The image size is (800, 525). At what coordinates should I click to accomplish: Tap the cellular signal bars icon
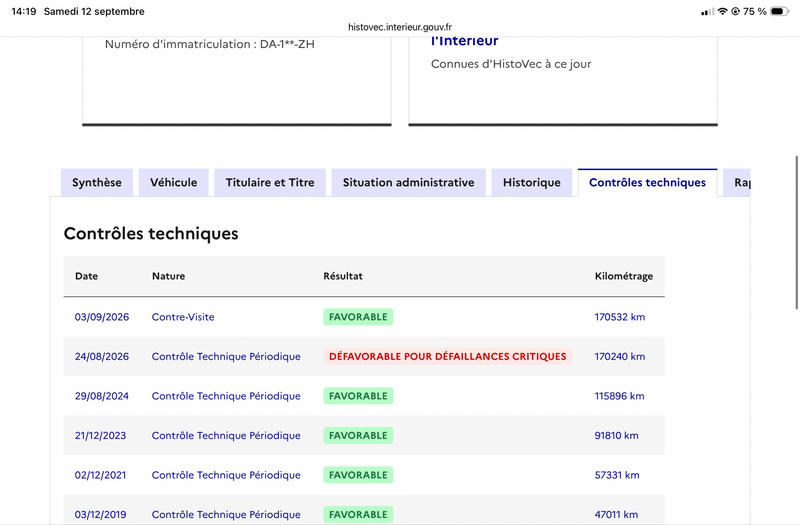click(707, 12)
